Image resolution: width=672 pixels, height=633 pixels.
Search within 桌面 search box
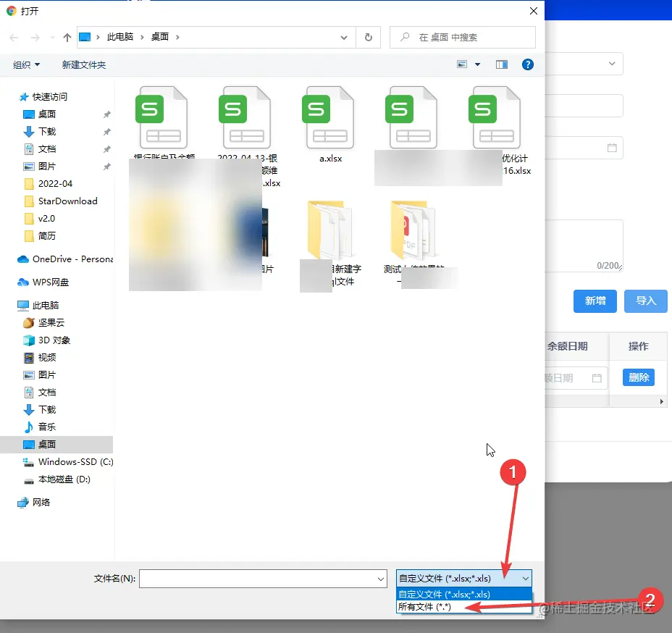point(463,37)
